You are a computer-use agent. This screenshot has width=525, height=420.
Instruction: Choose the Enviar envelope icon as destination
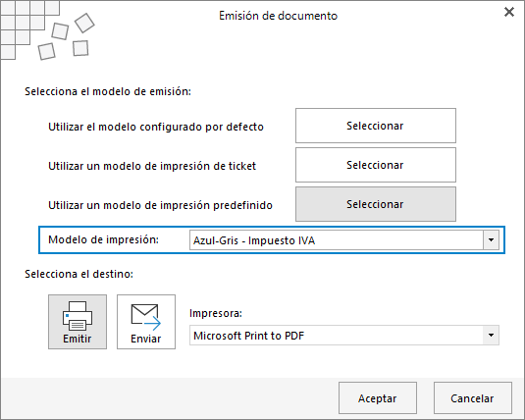146,322
